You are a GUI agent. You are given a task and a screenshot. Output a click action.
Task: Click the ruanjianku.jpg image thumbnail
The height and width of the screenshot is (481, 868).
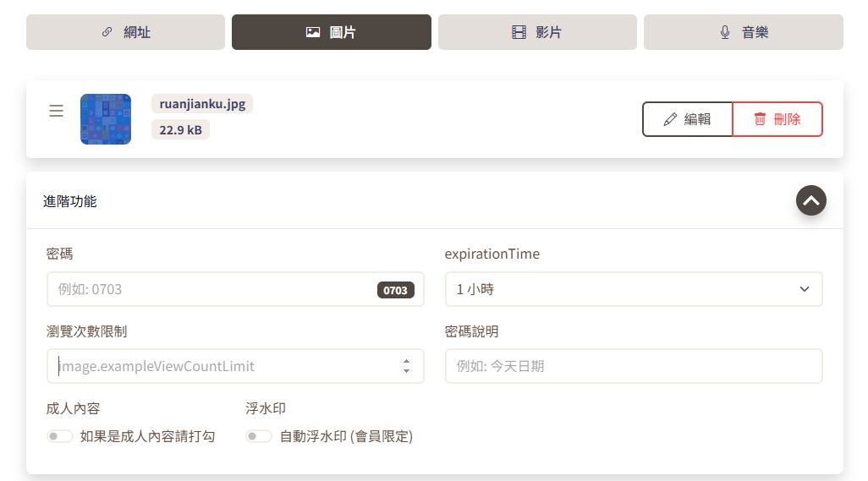tap(106, 119)
